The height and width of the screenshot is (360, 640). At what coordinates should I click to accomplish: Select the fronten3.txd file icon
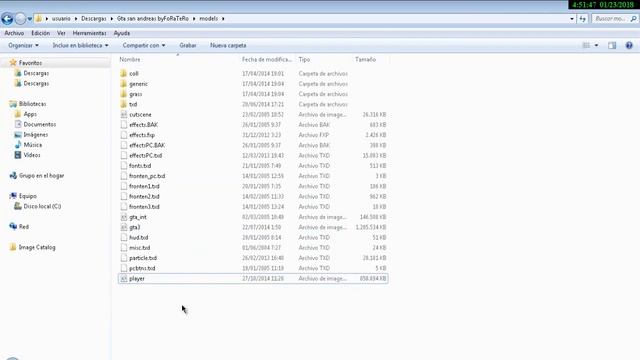[124, 207]
